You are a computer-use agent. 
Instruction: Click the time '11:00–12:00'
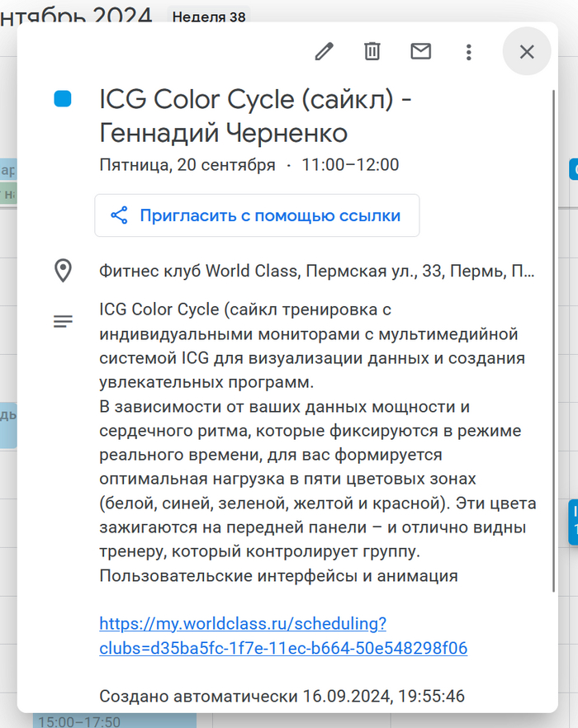(350, 165)
